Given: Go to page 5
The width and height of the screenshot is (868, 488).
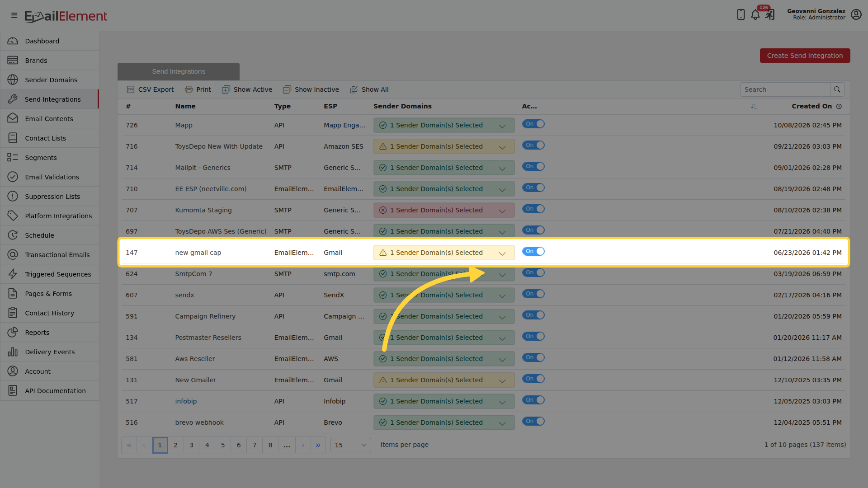Looking at the screenshot, I should click(x=223, y=445).
